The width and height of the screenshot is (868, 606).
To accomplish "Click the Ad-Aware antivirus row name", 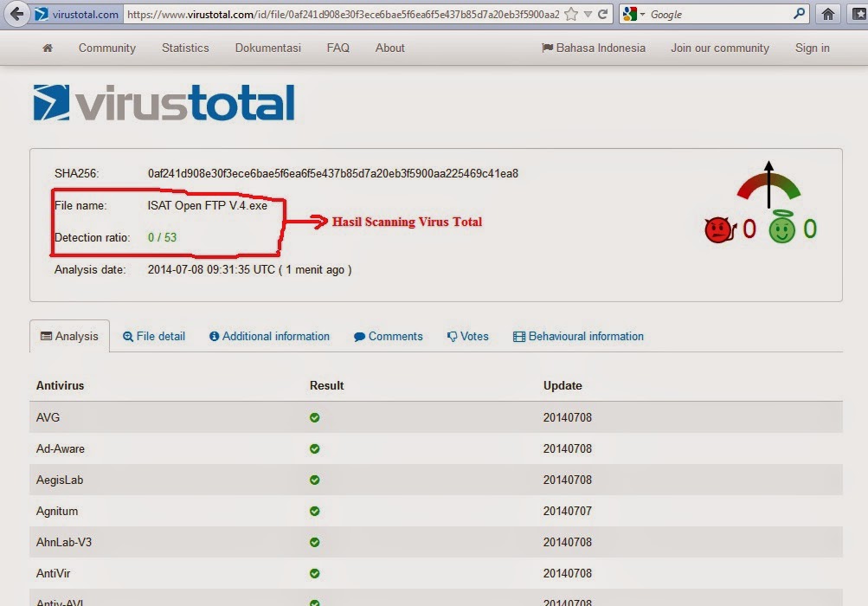I will pos(61,448).
